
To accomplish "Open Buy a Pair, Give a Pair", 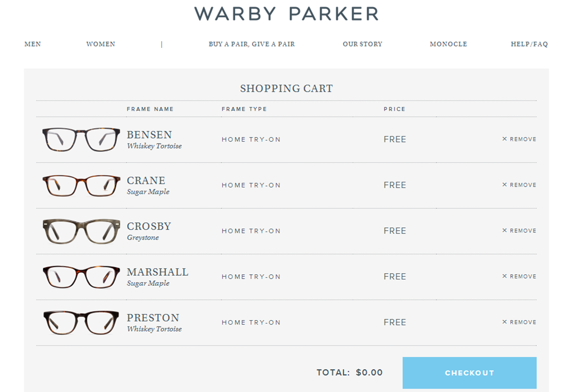I will (252, 44).
